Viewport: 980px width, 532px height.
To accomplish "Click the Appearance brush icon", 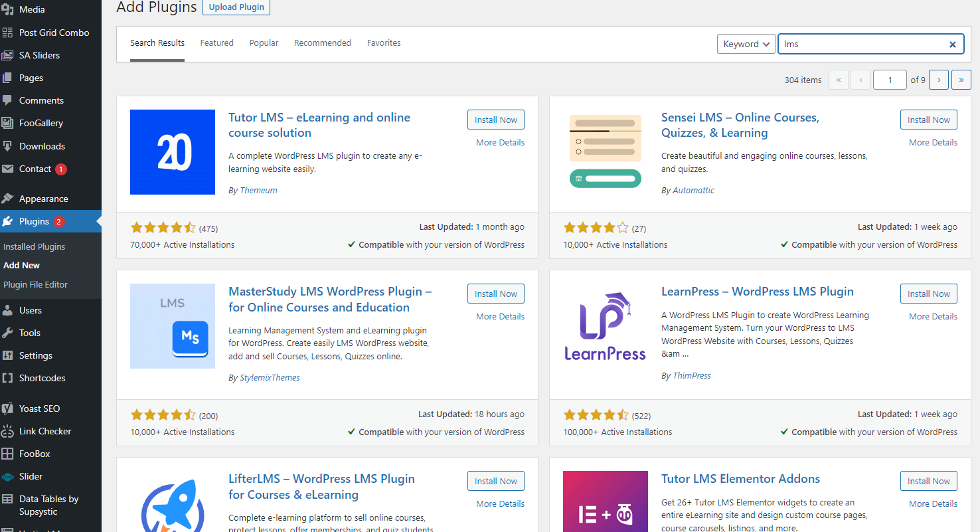I will click(x=7, y=199).
